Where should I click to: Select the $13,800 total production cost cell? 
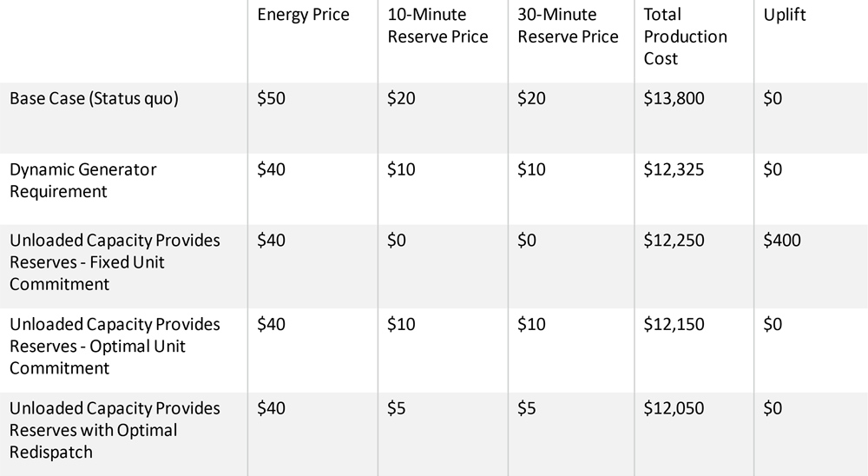[674, 99]
